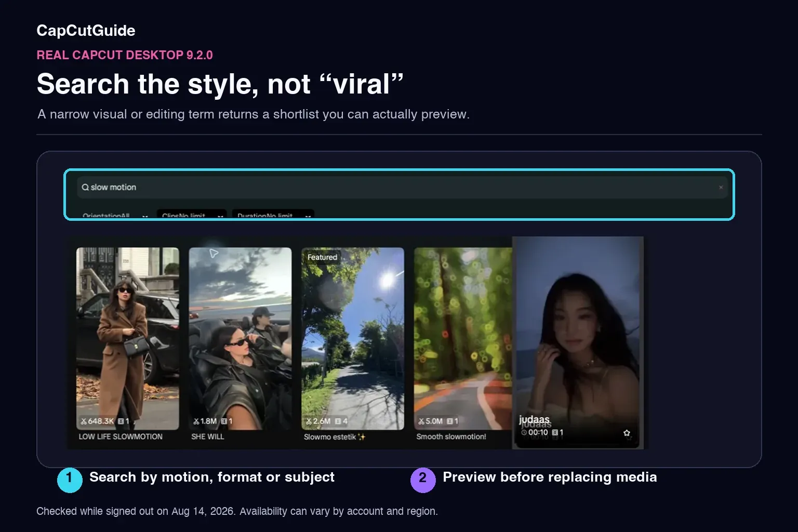Click the clips icon on LOW LIFE SLOWMOTION
The image size is (798, 532).
121,421
